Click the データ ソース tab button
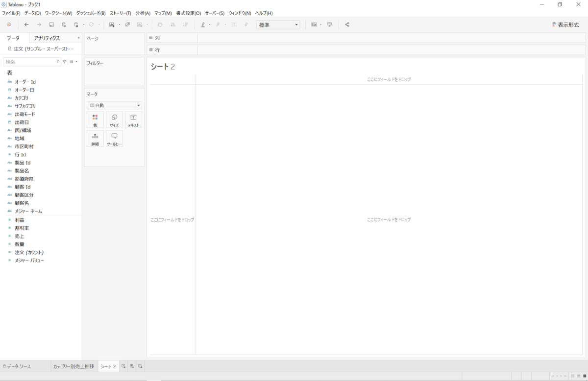Screen dimensions: 588x381 point(17,366)
